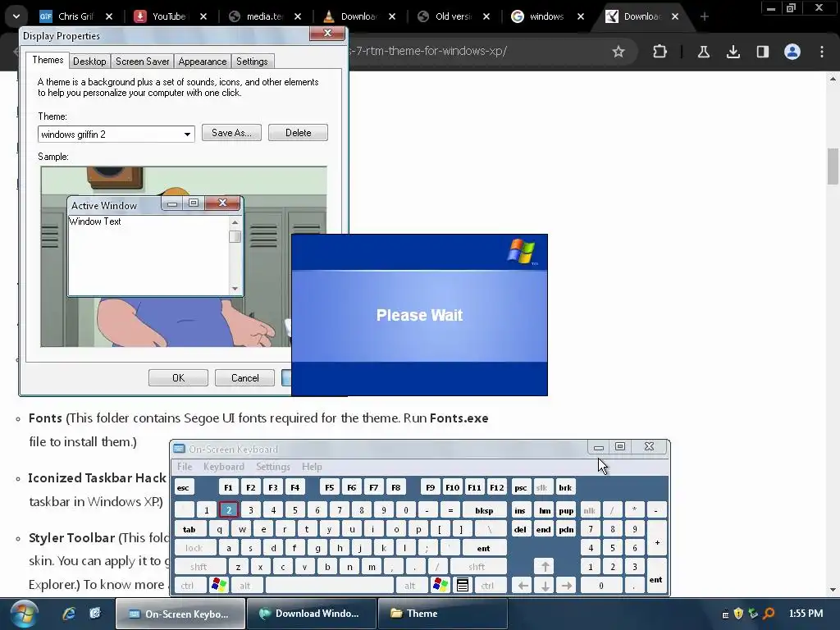840x630 pixels.
Task: Click the Delete theme button
Action: 298,133
